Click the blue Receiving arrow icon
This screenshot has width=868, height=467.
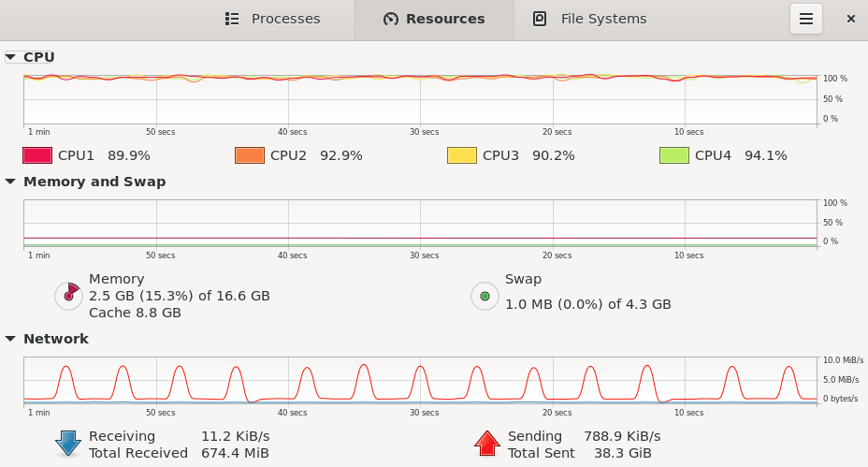pyautogui.click(x=68, y=444)
